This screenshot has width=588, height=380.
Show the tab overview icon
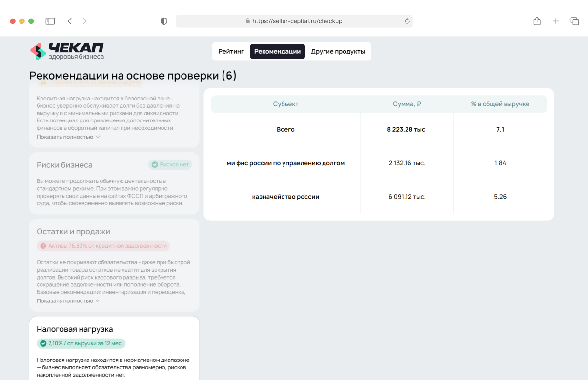(x=575, y=21)
